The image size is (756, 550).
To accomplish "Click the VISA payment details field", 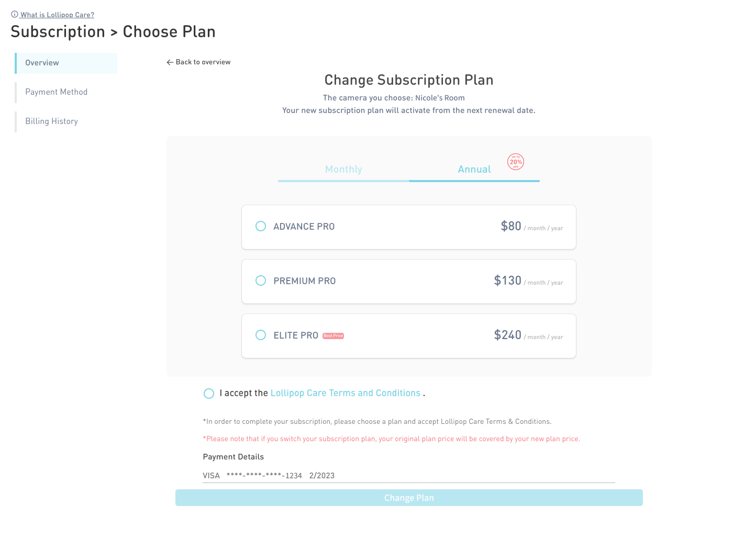I will 409,476.
